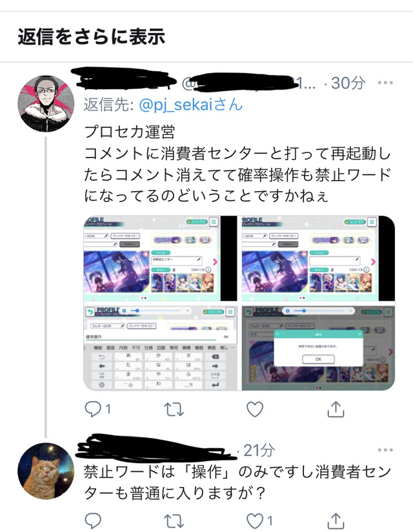View bottom-right screenshot with OK dialog
The height and width of the screenshot is (532, 413).
(x=318, y=348)
